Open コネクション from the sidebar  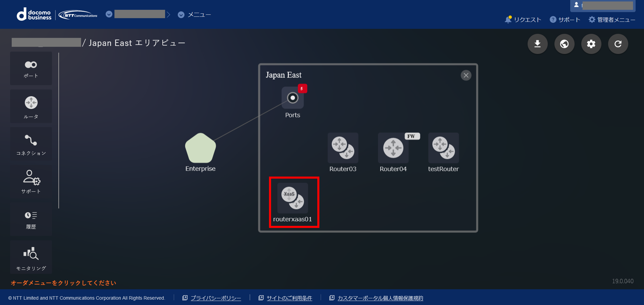[31, 144]
